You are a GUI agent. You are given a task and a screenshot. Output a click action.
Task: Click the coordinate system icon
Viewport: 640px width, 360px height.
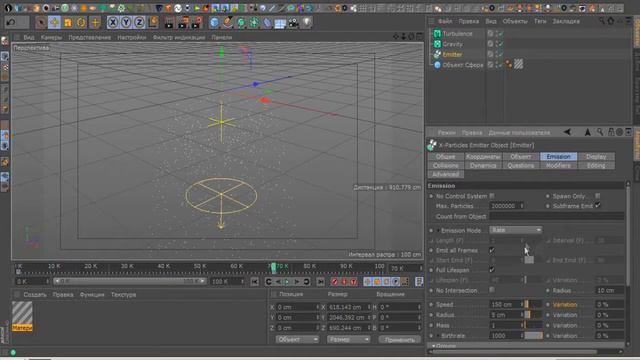[153, 22]
